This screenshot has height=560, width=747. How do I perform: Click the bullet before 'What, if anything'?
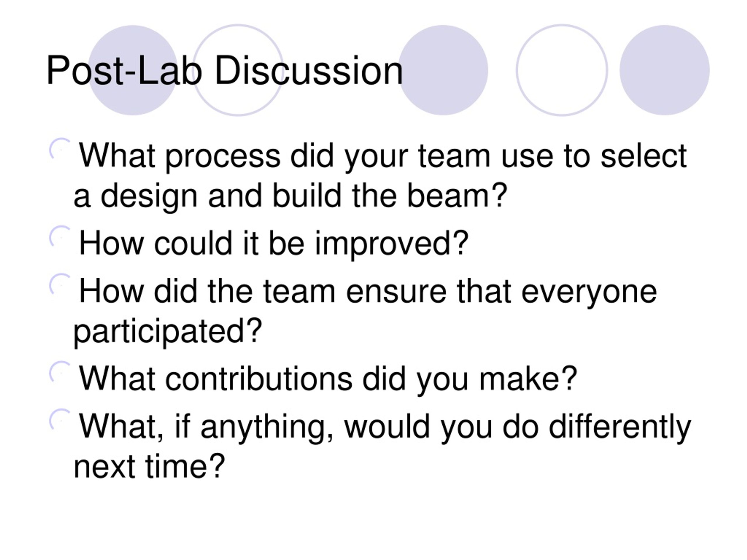tap(60, 420)
